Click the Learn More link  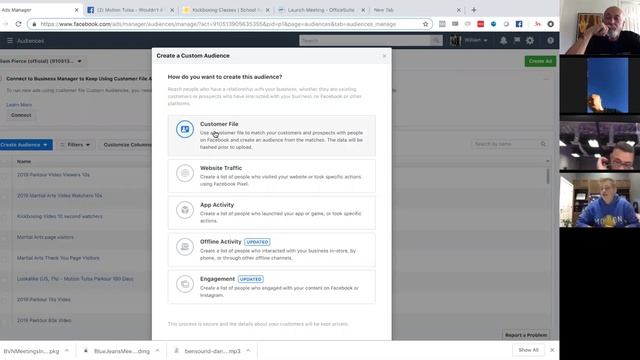pos(19,104)
